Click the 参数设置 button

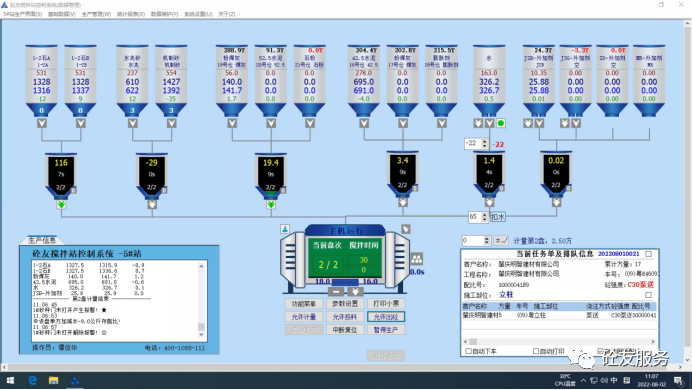click(x=345, y=304)
